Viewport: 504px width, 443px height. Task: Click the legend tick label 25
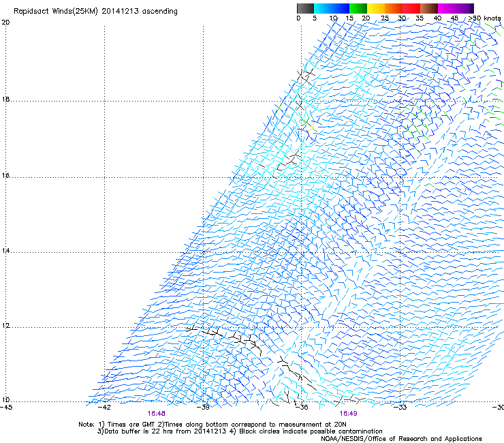(x=385, y=18)
